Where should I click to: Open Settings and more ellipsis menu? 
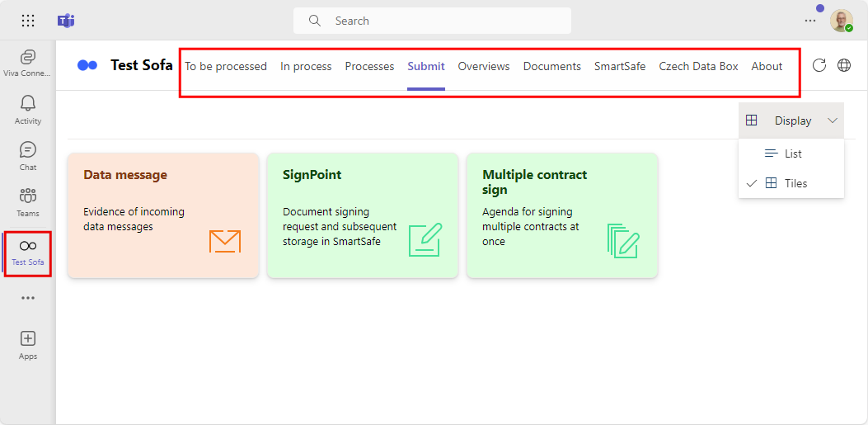pyautogui.click(x=809, y=21)
